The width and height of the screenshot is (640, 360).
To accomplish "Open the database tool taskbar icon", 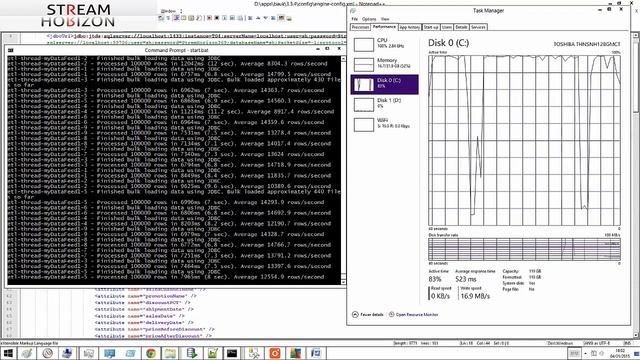I will point(191,353).
